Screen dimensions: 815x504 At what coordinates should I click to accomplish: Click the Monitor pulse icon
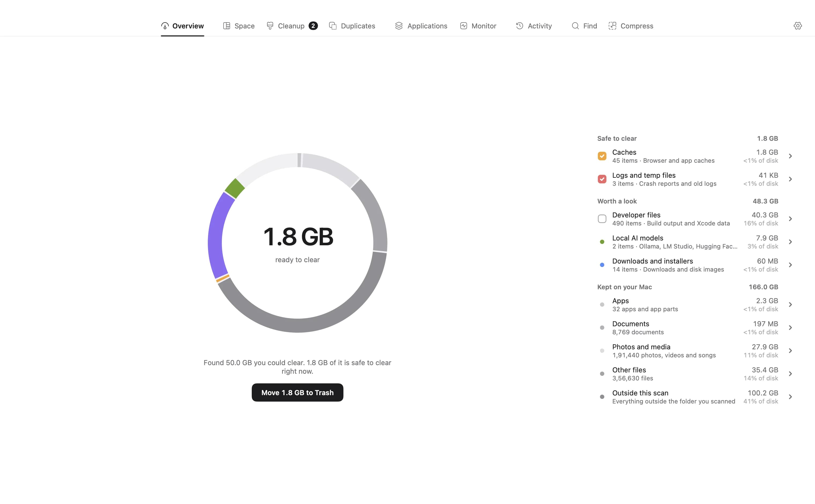coord(464,26)
